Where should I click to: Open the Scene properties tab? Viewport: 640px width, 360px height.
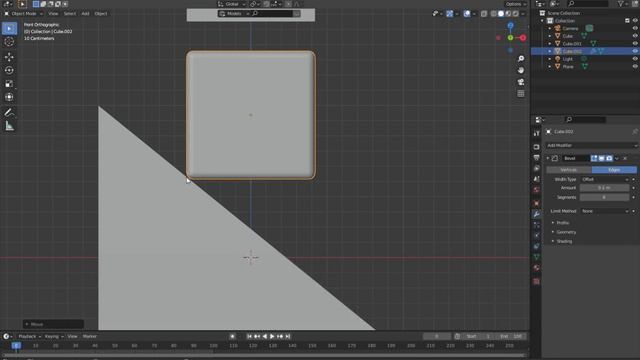(x=537, y=179)
